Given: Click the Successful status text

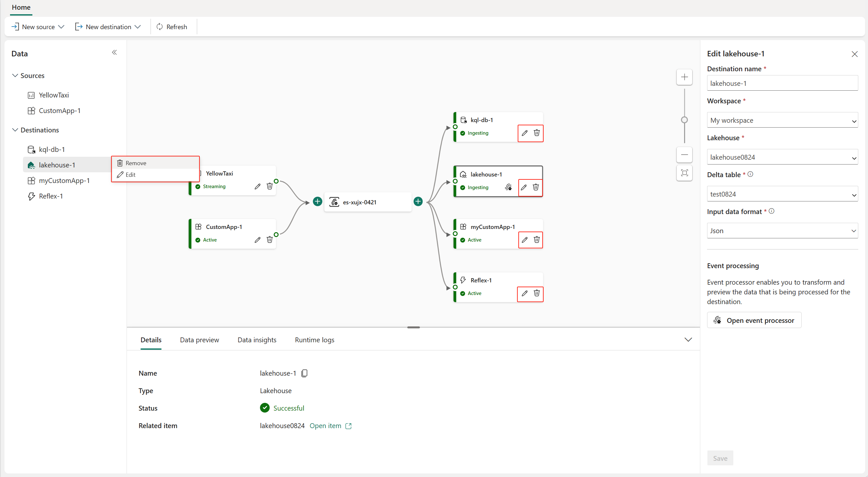Looking at the screenshot, I should [x=289, y=408].
